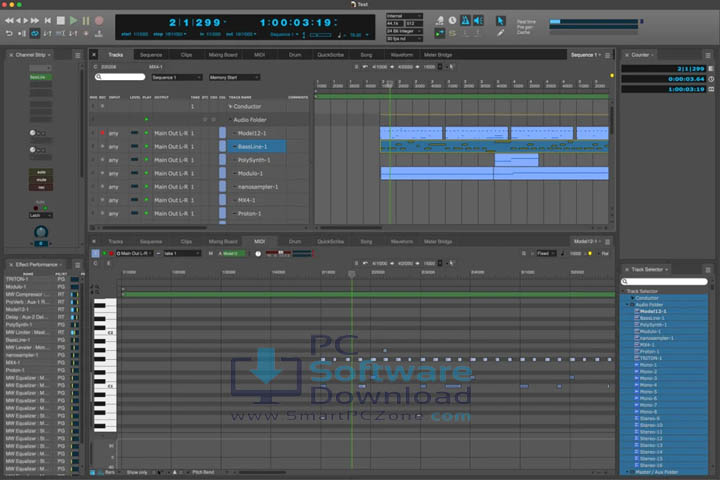Open the Fixed dropdown in MIDI editor
720x480 pixels.
tap(546, 254)
